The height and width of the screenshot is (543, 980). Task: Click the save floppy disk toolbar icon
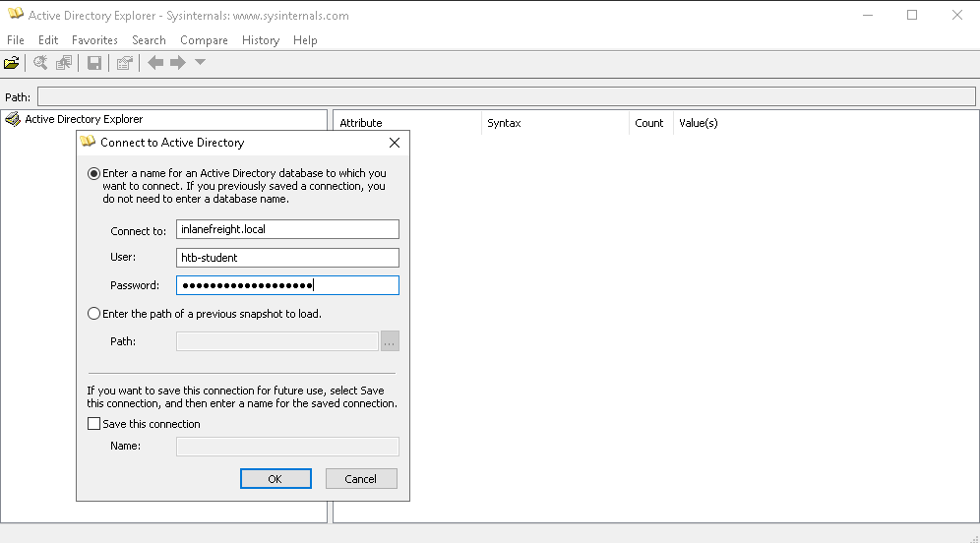point(94,63)
